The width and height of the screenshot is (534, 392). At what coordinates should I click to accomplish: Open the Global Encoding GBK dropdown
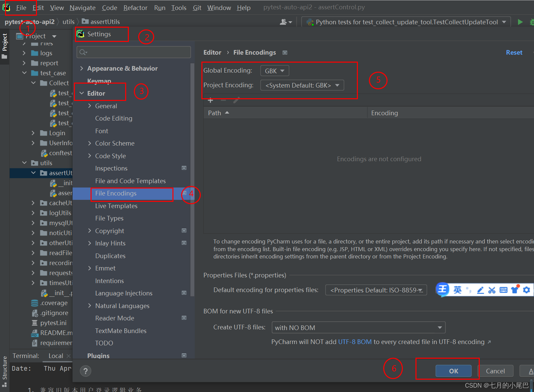point(275,71)
